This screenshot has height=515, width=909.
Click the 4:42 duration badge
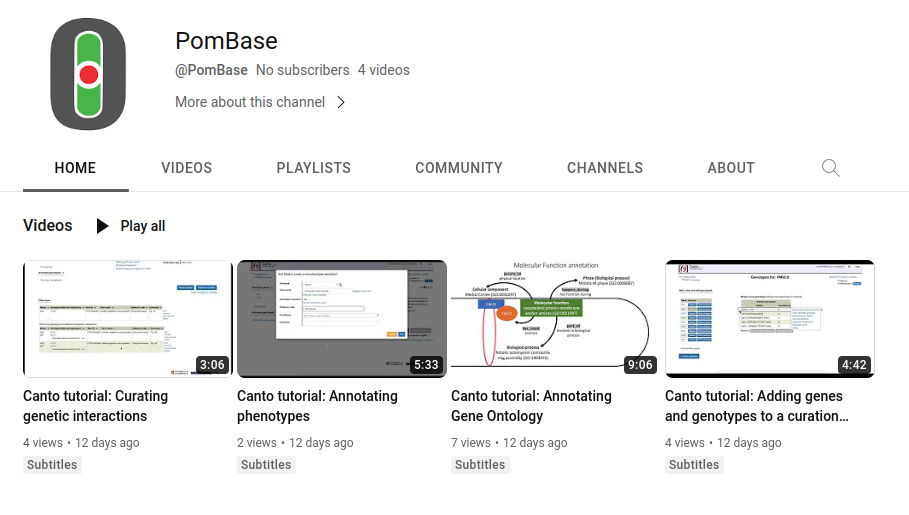click(x=854, y=365)
